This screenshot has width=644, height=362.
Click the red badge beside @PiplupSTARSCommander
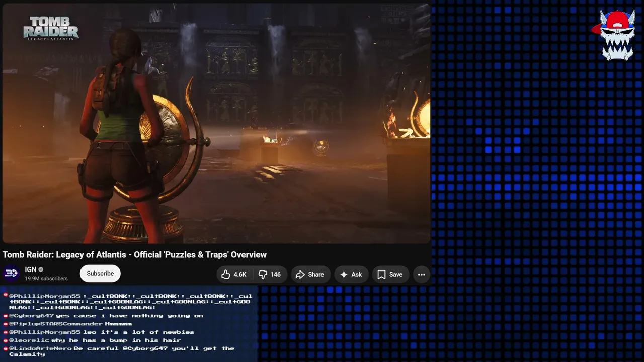6,324
